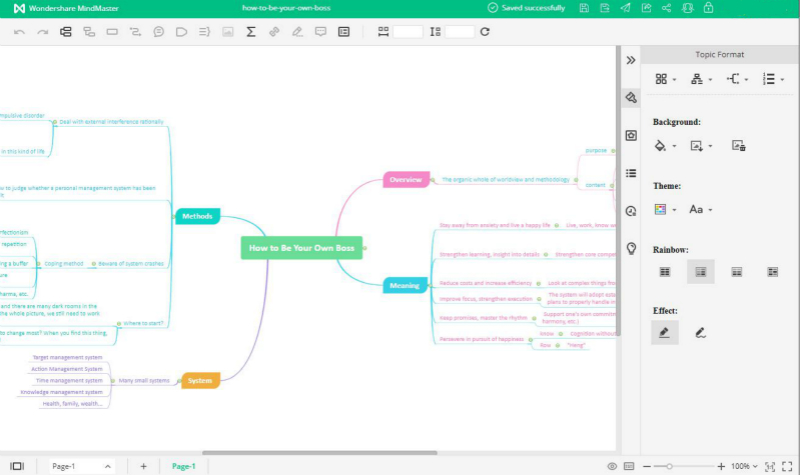Add a new page with plus button
800x475 pixels.
(x=143, y=466)
